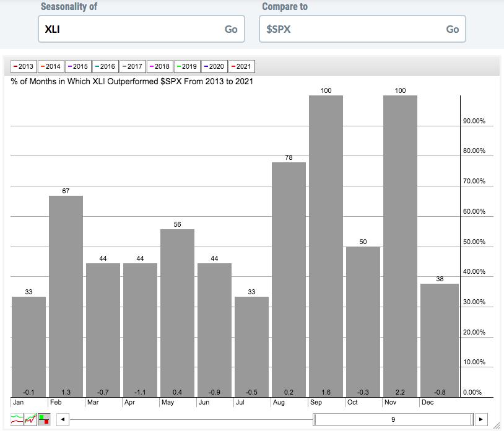The height and width of the screenshot is (433, 504).
Task: Click the Compare to $SPX input field
Action: (x=350, y=29)
